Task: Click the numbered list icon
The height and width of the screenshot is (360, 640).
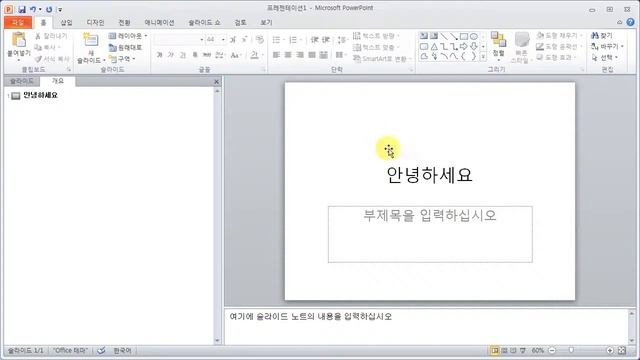Action: click(293, 40)
